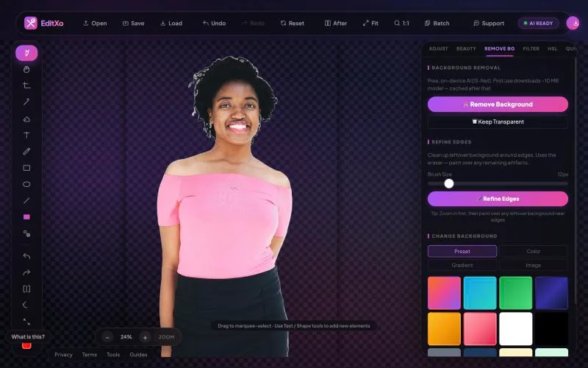Switch to the FILTER tab

pos(531,49)
